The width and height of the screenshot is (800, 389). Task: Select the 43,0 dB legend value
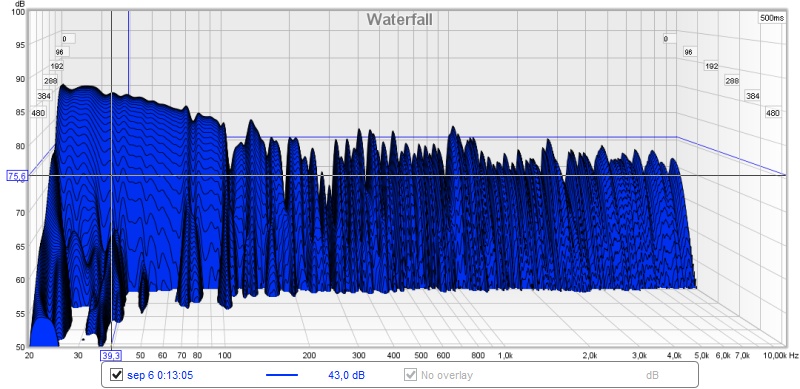pos(346,375)
